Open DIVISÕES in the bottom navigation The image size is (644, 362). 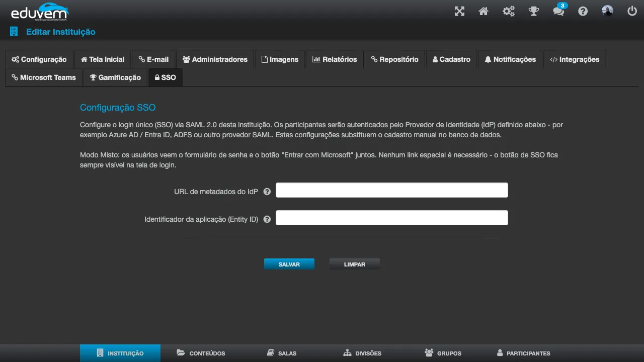(x=362, y=353)
